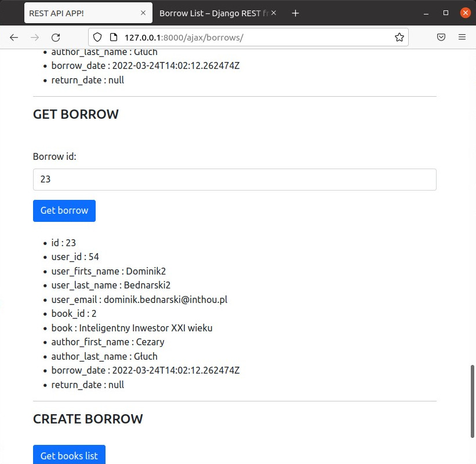Open the Pocket save icon
This screenshot has width=476, height=464.
pyautogui.click(x=441, y=37)
